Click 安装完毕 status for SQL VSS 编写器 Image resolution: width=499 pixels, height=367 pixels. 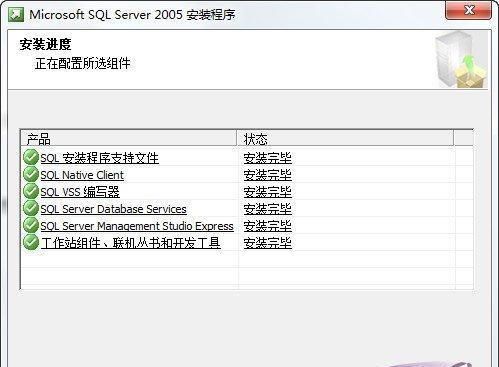point(268,192)
